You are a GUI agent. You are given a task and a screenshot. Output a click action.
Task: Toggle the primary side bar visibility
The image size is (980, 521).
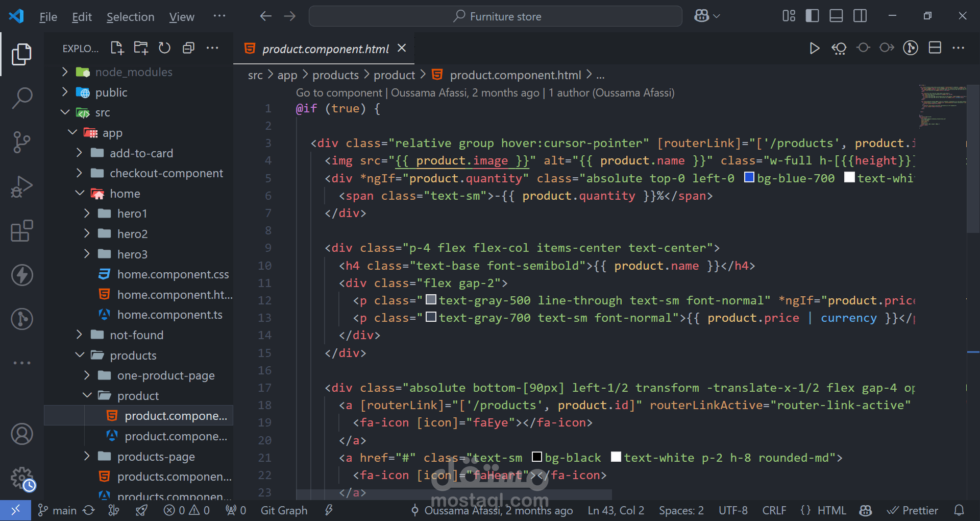tap(812, 16)
